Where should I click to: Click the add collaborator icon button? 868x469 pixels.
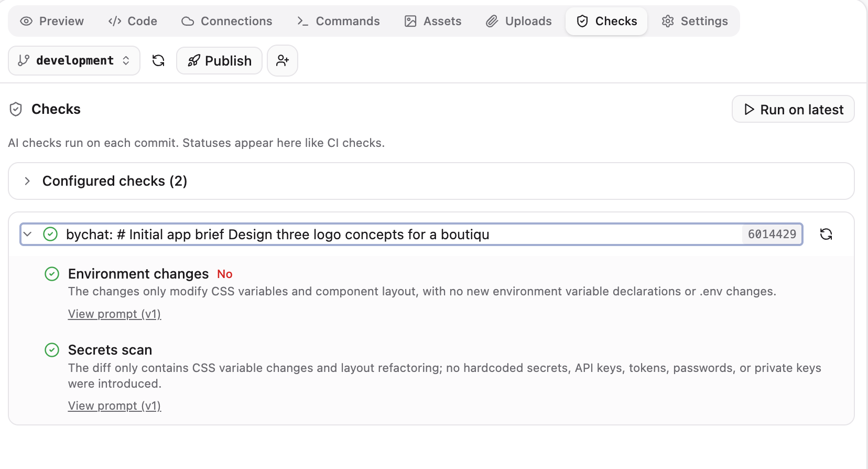(x=283, y=60)
